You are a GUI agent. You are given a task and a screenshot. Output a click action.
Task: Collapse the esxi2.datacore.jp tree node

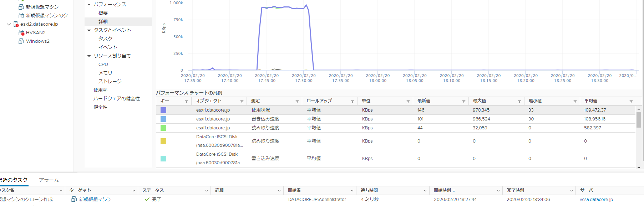tap(9, 24)
